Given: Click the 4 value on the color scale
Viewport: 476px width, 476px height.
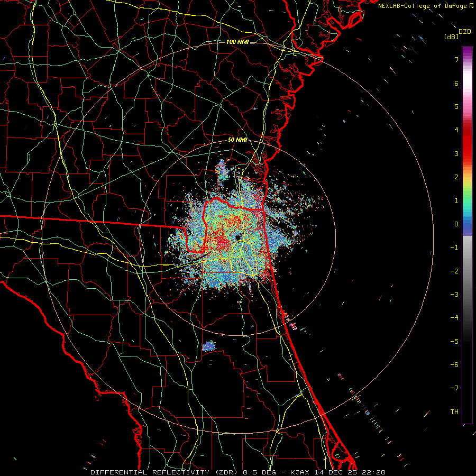Looking at the screenshot, I should [x=456, y=130].
